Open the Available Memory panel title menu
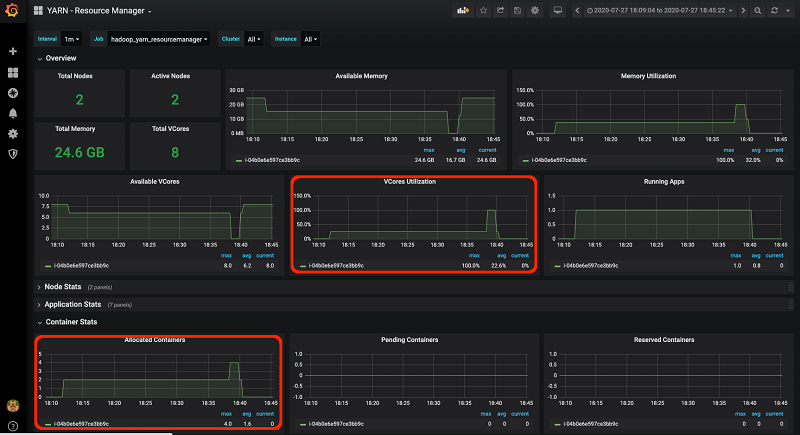Image resolution: width=800 pixels, height=435 pixels. coord(361,76)
